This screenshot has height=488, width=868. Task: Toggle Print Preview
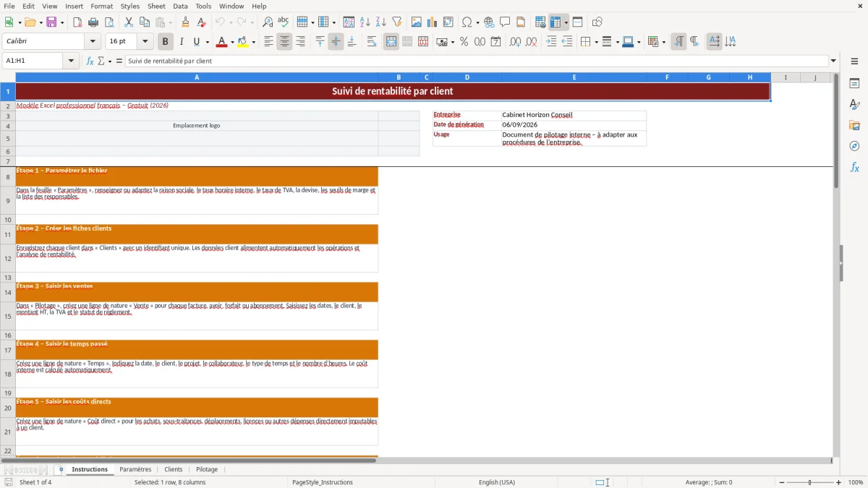pyautogui.click(x=109, y=22)
